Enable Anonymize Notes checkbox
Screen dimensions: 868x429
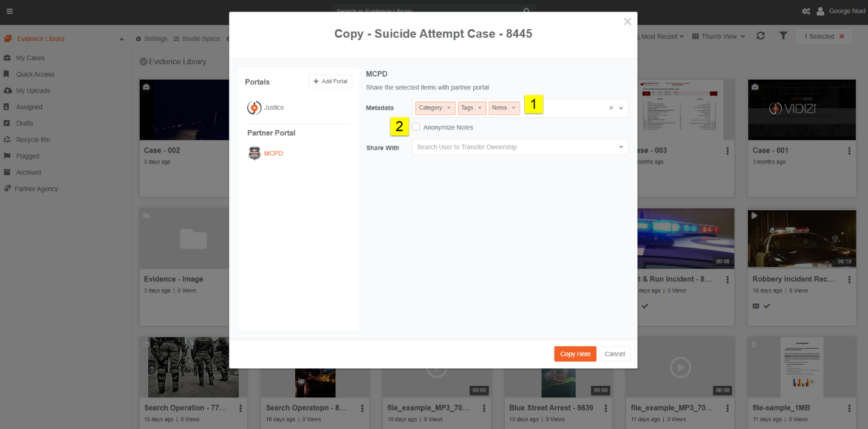pos(416,127)
